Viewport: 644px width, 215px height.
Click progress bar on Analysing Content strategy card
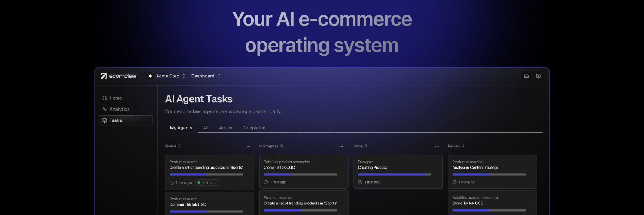(489, 175)
